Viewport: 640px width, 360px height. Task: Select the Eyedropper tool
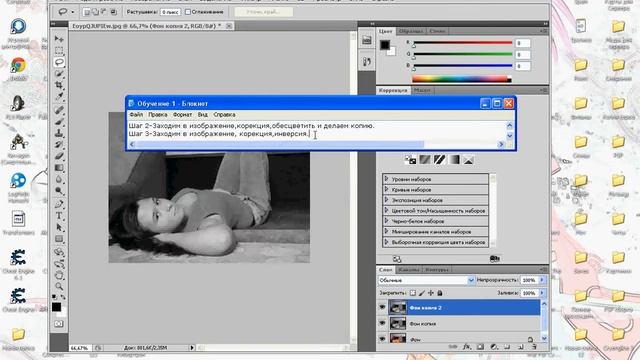[59, 97]
